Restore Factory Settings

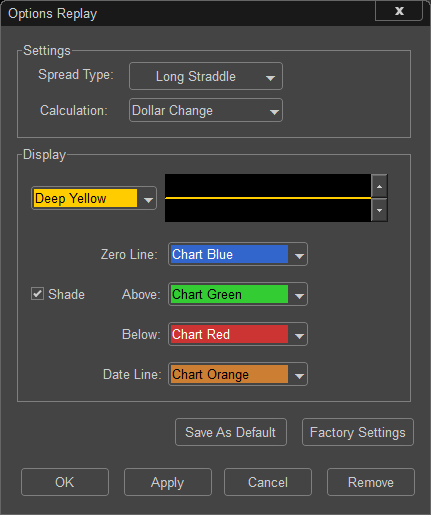(x=358, y=432)
